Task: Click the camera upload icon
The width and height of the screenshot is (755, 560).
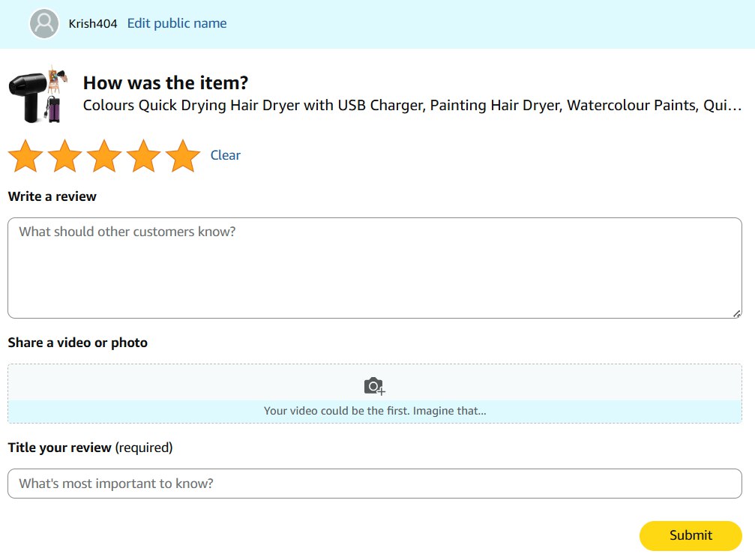Action: (x=374, y=386)
